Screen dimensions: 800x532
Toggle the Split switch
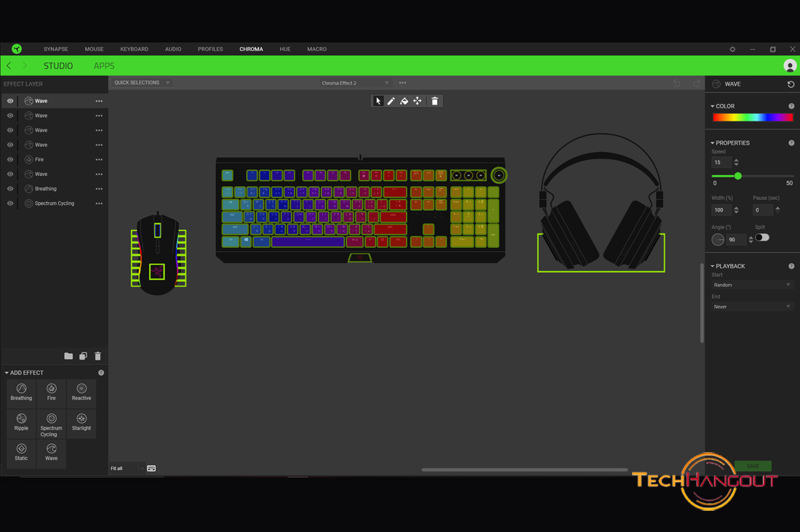coord(762,238)
